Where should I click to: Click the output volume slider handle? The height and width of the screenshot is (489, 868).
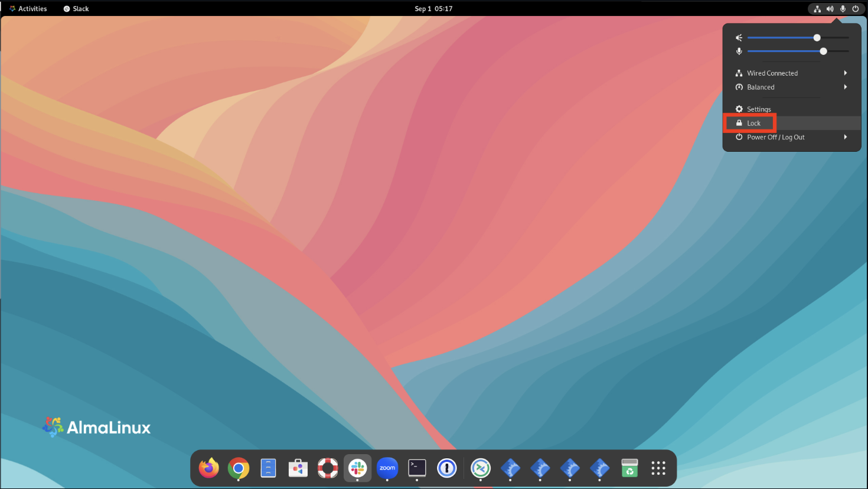[x=817, y=38]
